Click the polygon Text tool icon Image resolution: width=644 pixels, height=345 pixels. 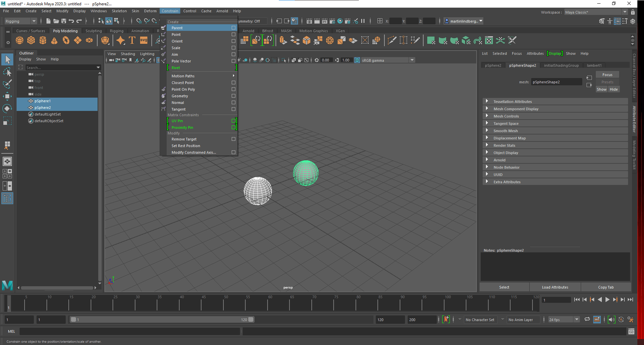[x=132, y=40]
